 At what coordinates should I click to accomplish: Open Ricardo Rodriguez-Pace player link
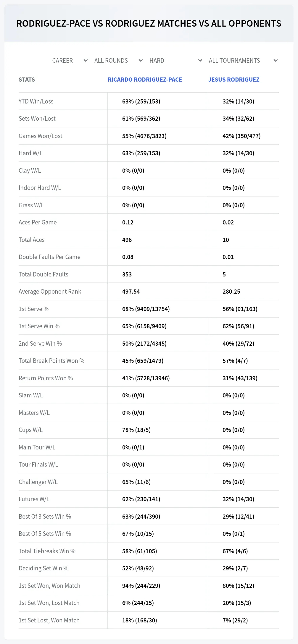(145, 80)
